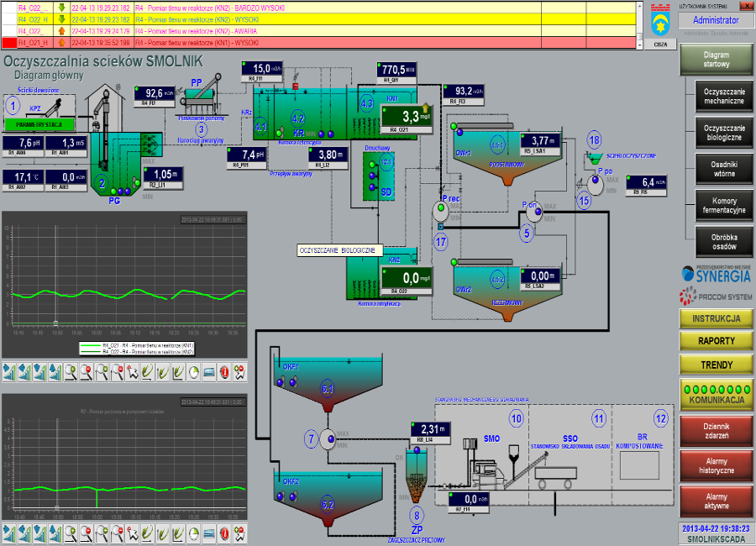The height and width of the screenshot is (546, 756).
Task: Pan the pump-level trend chart right
Action: (x=9, y=533)
